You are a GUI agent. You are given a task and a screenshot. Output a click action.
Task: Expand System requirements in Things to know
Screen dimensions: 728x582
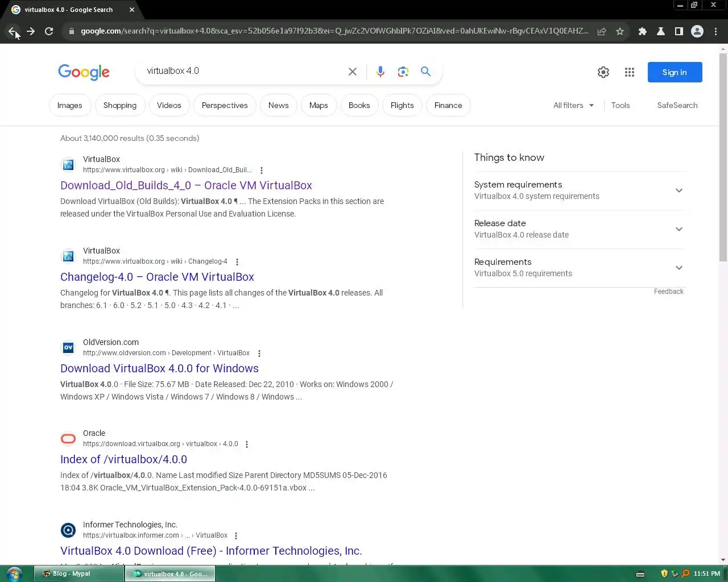point(580,190)
